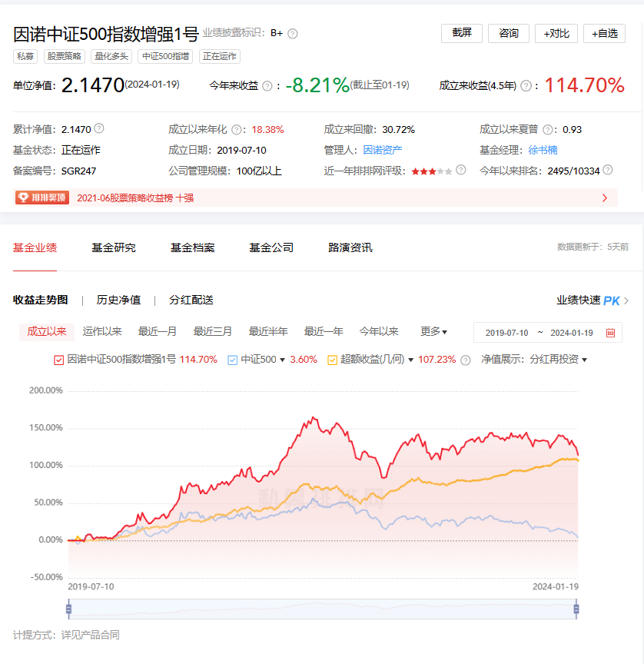Viewport: 644px width, 664px height.
Task: Click the 公司管理规模 value 100亿以上
Action: pyautogui.click(x=259, y=171)
